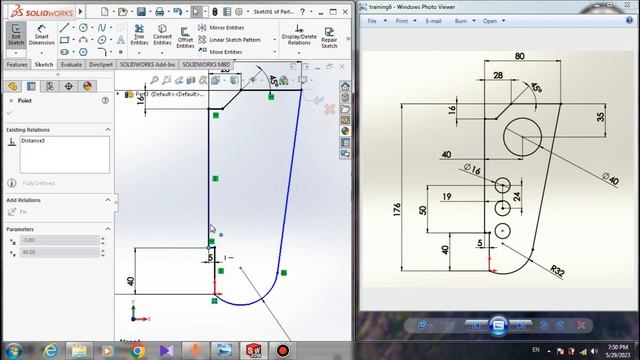Select the sketch Text tool
This screenshot has height=360, width=640.
[x=121, y=40]
